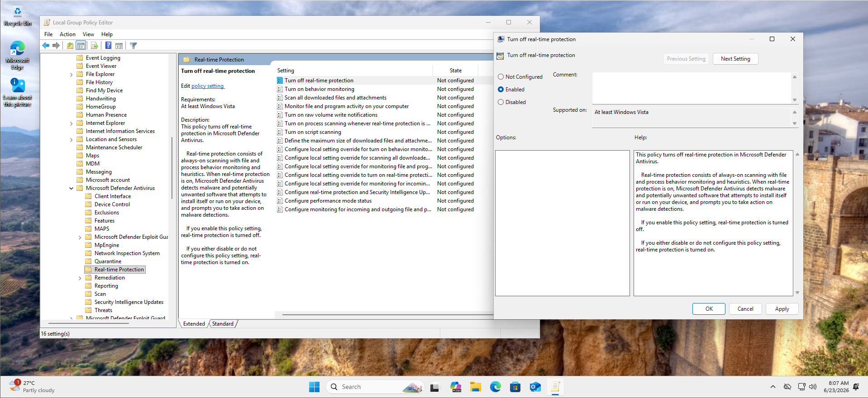The image size is (868, 398).
Task: Click the Filter funnel icon
Action: coord(134,46)
